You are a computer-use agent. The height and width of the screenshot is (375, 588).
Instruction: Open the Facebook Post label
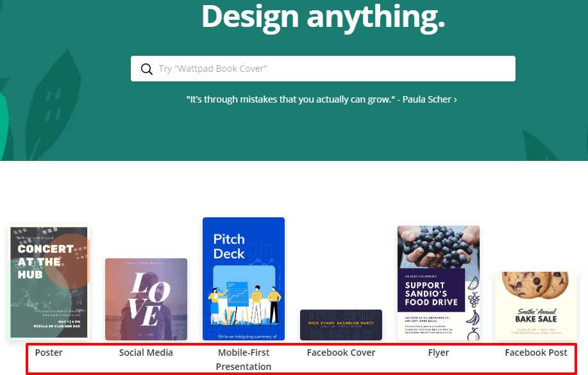pos(536,353)
